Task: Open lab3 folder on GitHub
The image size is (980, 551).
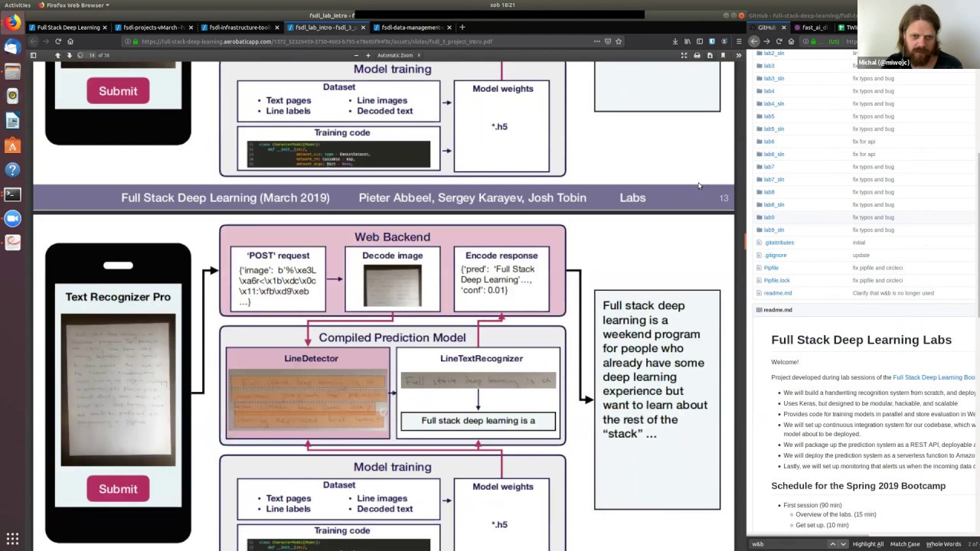Action: point(769,66)
